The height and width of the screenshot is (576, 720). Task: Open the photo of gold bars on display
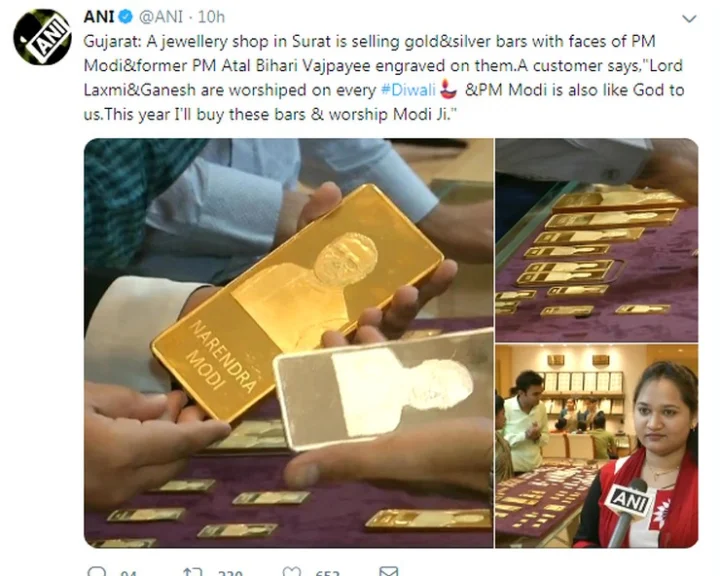pos(596,240)
